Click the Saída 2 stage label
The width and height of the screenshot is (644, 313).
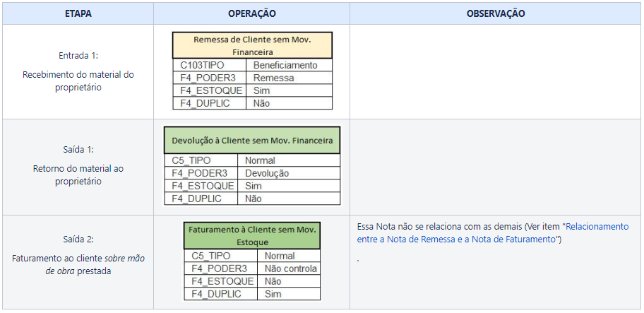coord(78,240)
